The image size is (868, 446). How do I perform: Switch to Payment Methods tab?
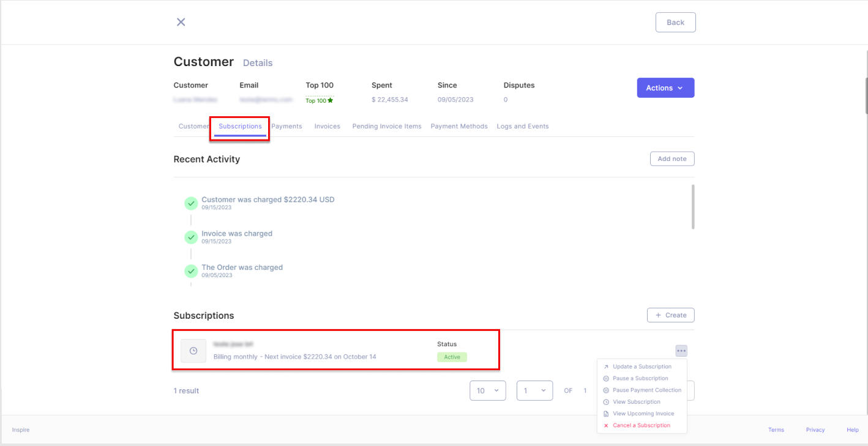tap(459, 126)
